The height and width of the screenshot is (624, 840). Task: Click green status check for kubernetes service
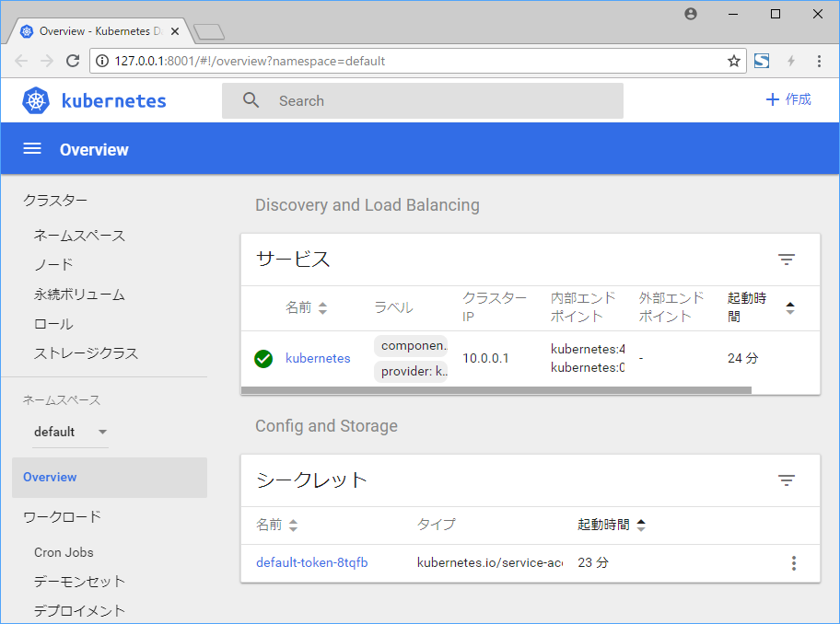tap(263, 359)
